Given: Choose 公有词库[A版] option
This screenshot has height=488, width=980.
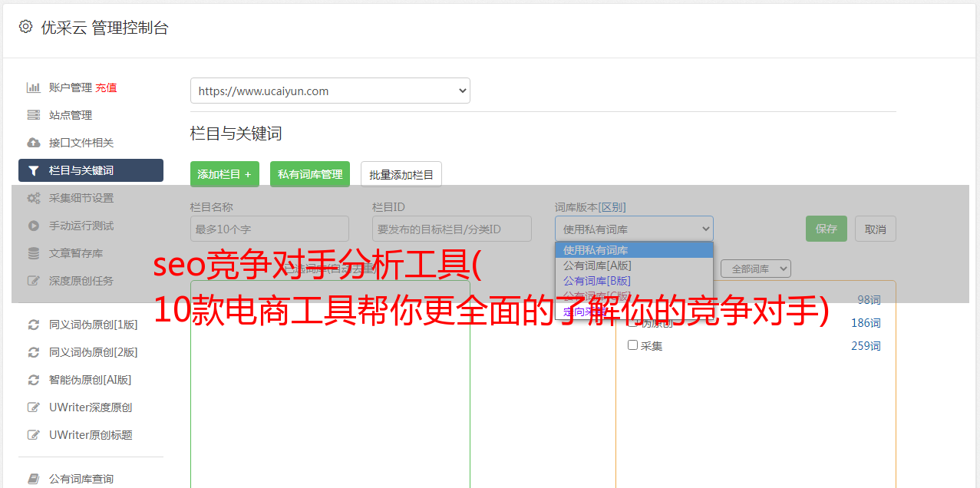Looking at the screenshot, I should pos(634,265).
